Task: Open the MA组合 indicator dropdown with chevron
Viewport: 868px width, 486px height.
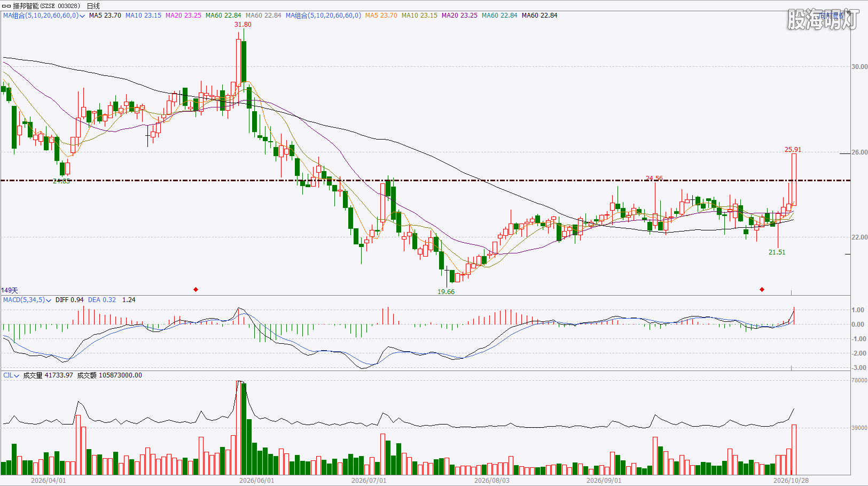Action: point(44,16)
